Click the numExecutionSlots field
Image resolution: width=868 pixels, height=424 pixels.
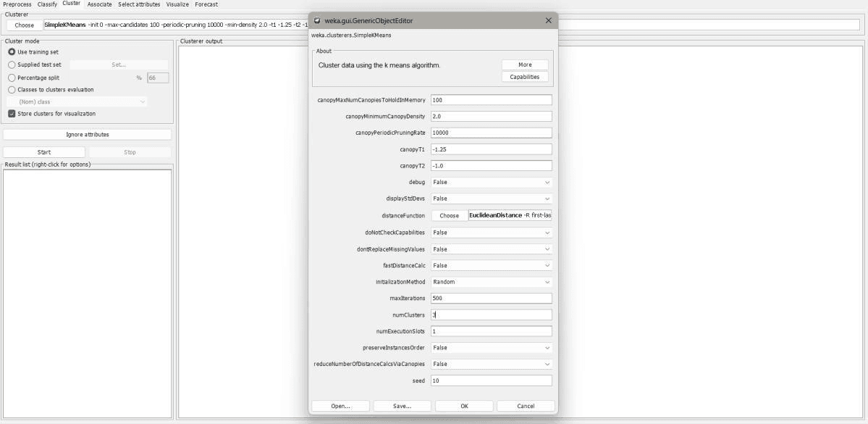coord(492,331)
